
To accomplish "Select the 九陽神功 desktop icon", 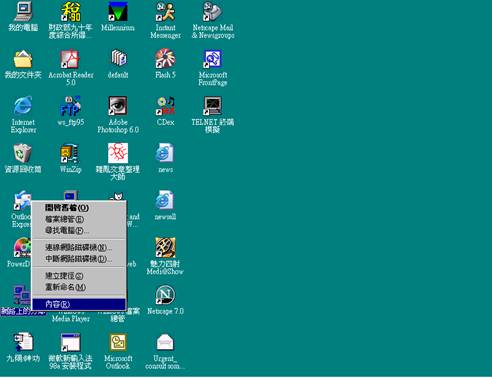I will point(23,342).
